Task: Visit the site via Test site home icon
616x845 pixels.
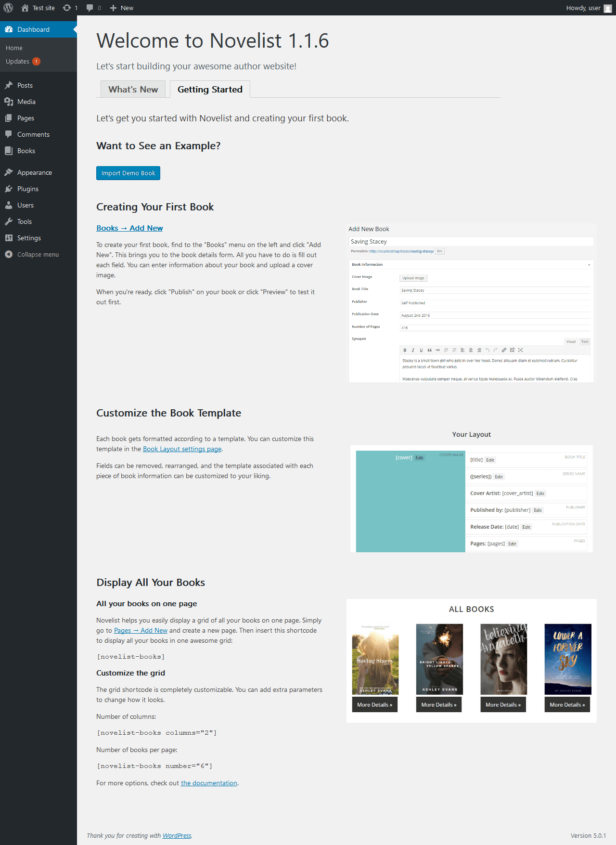Action: point(25,8)
